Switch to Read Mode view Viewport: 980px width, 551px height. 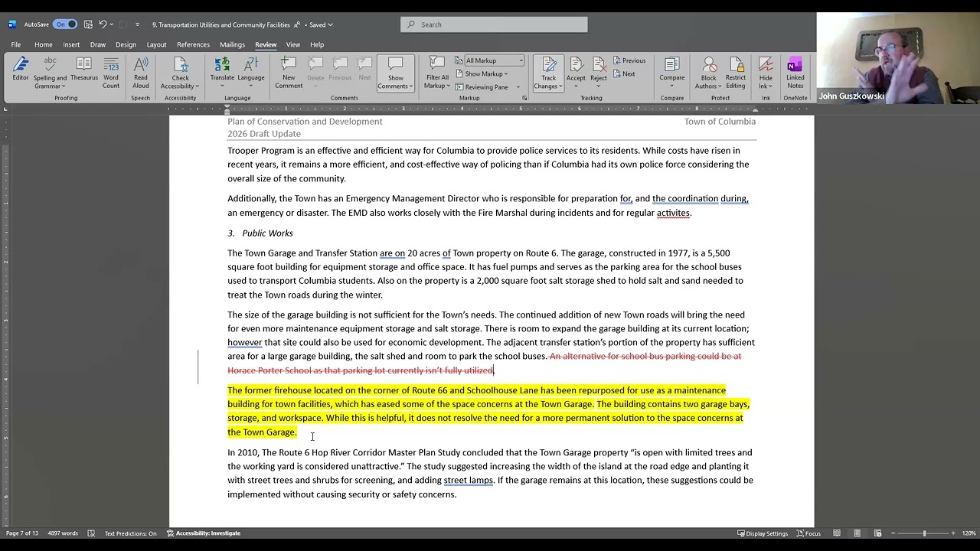(x=837, y=533)
